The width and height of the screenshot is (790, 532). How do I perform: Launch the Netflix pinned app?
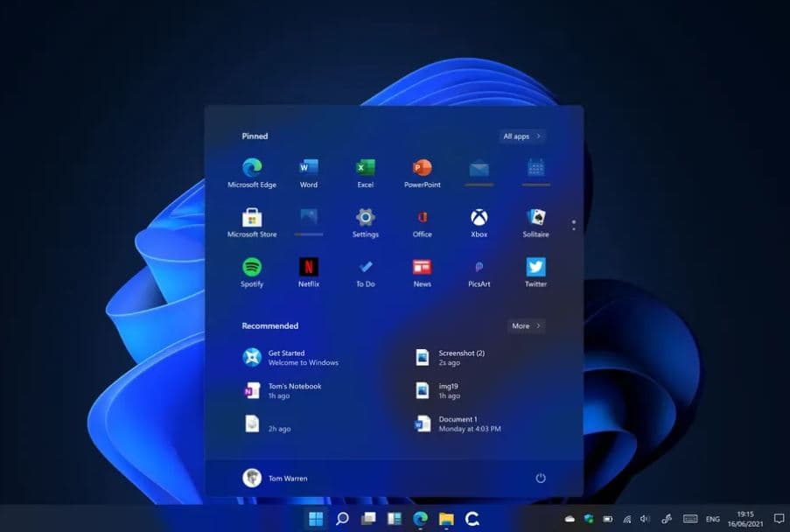[x=308, y=272]
